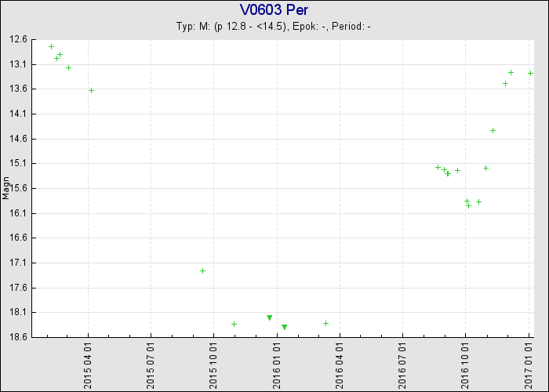Click the x-axis date label "2016 04 01"
Viewport: 549px width, 392px height.
pos(340,366)
